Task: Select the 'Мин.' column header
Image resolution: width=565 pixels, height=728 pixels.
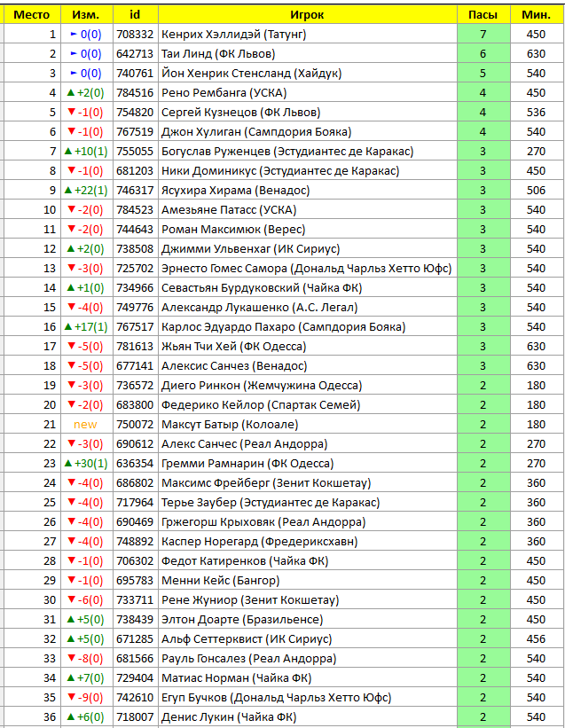Action: point(537,15)
